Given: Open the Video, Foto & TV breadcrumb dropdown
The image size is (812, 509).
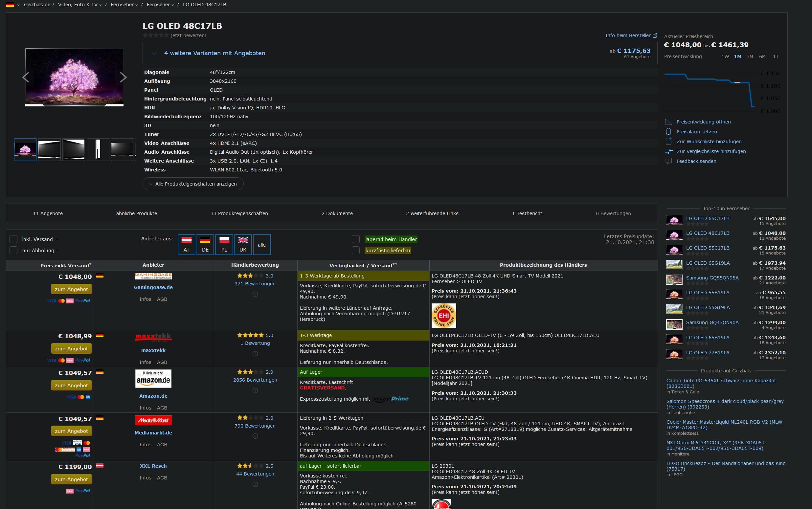Looking at the screenshot, I should pyautogui.click(x=100, y=5).
